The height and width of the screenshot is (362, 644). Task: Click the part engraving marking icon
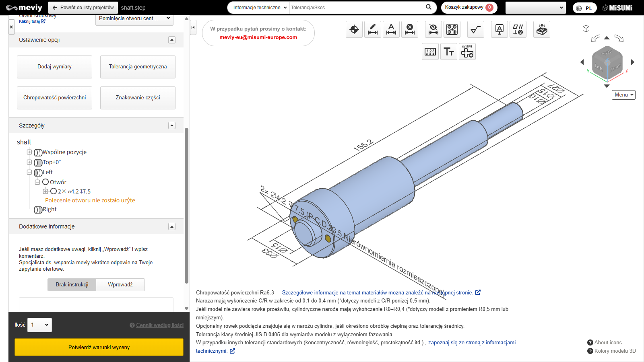coord(542,29)
